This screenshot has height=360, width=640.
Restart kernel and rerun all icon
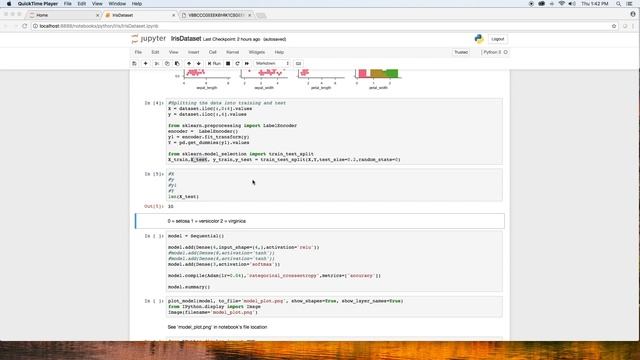(247, 64)
